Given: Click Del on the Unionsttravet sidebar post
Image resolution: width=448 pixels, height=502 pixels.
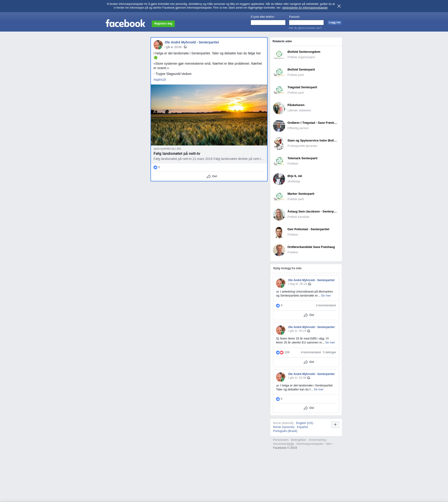Looking at the screenshot, I should click(309, 315).
